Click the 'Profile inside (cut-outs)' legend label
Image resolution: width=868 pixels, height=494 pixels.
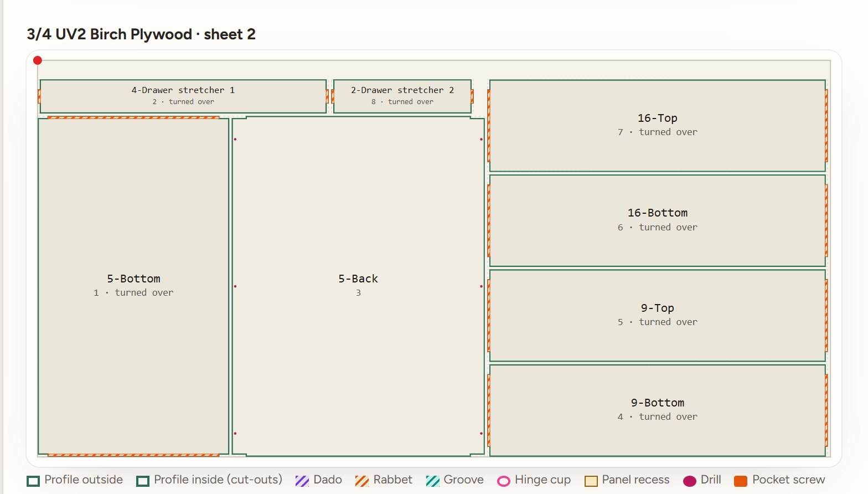click(218, 480)
